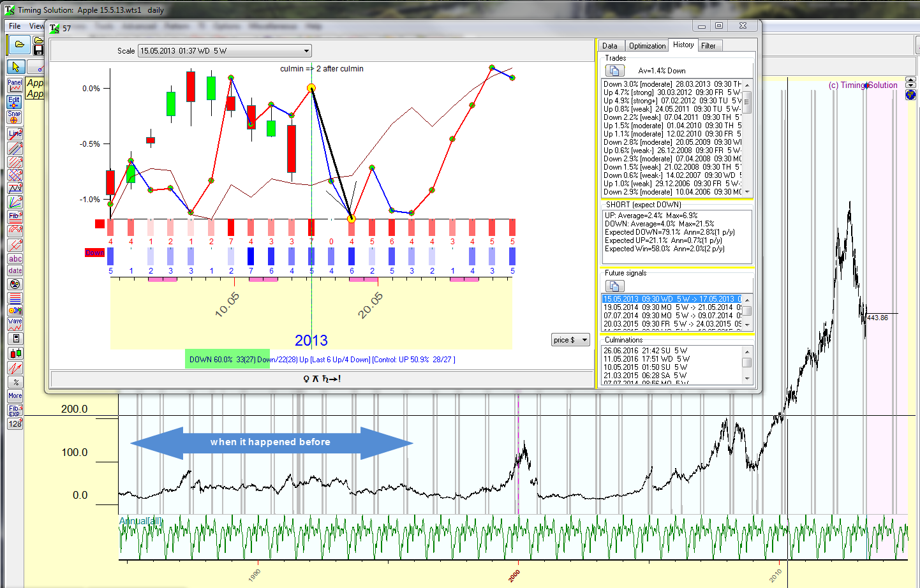920x588 pixels.
Task: Select the parallel channel lines tool
Action: click(x=15, y=148)
